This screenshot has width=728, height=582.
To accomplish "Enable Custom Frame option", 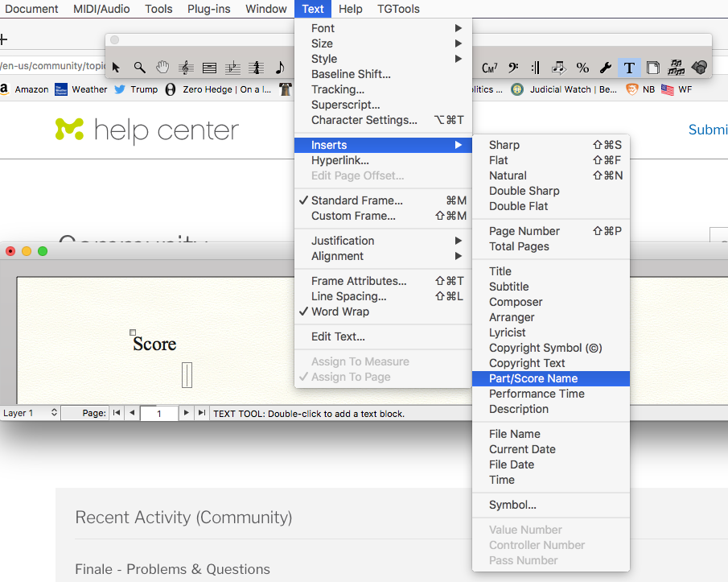I will (353, 216).
